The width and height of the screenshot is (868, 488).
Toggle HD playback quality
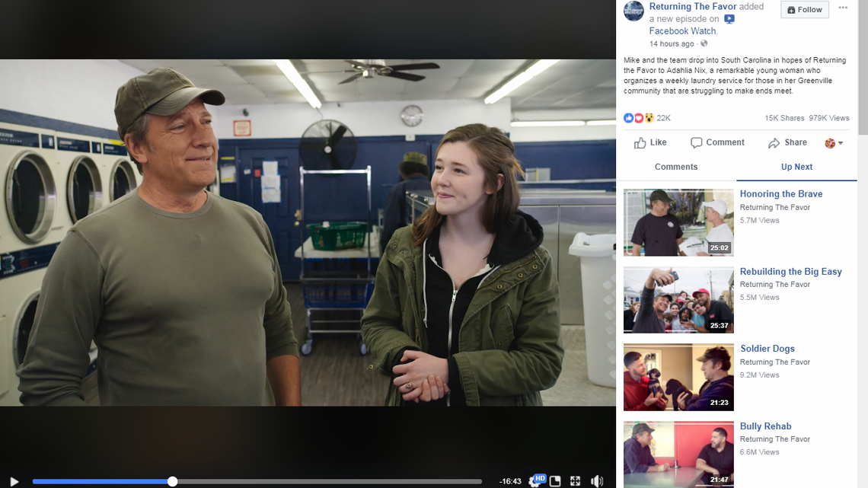539,479
